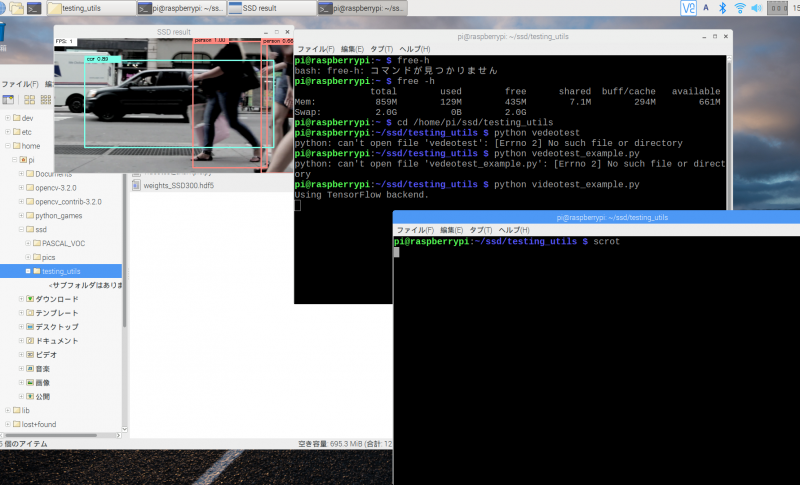800x485 pixels.
Task: Launch terminal from the taskbar launcher icon
Action: click(34, 8)
